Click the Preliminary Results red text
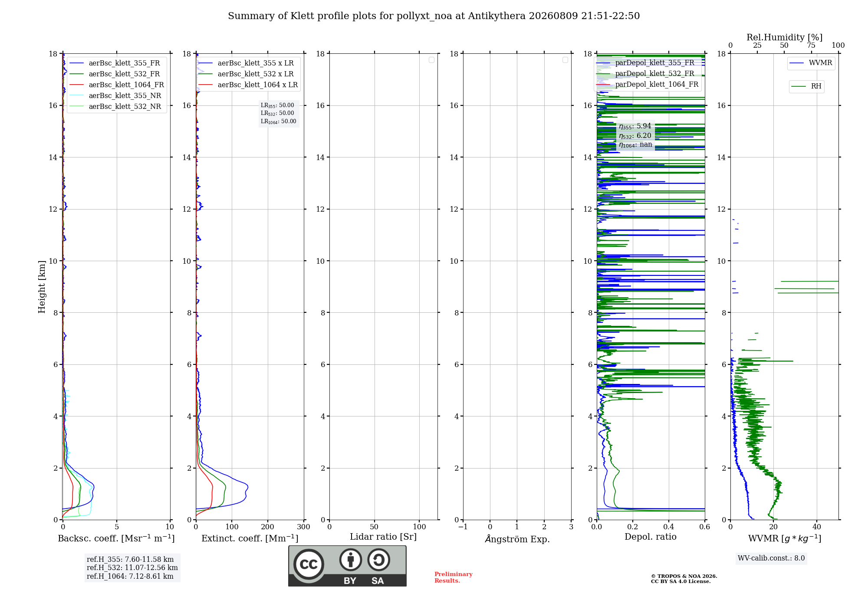The image size is (868, 590). point(454,577)
